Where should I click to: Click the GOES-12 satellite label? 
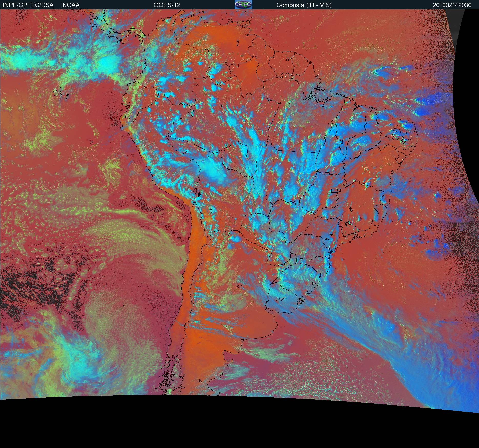166,5
